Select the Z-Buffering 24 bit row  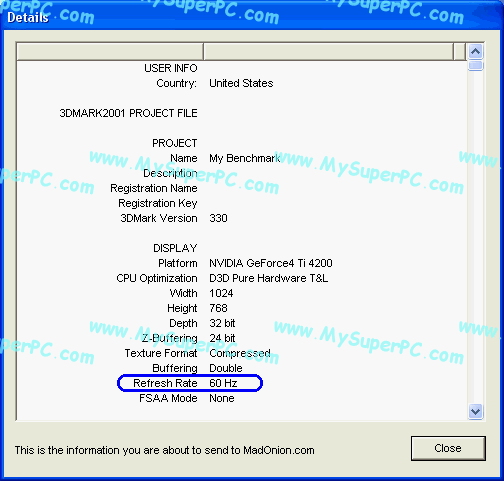pyautogui.click(x=242, y=338)
